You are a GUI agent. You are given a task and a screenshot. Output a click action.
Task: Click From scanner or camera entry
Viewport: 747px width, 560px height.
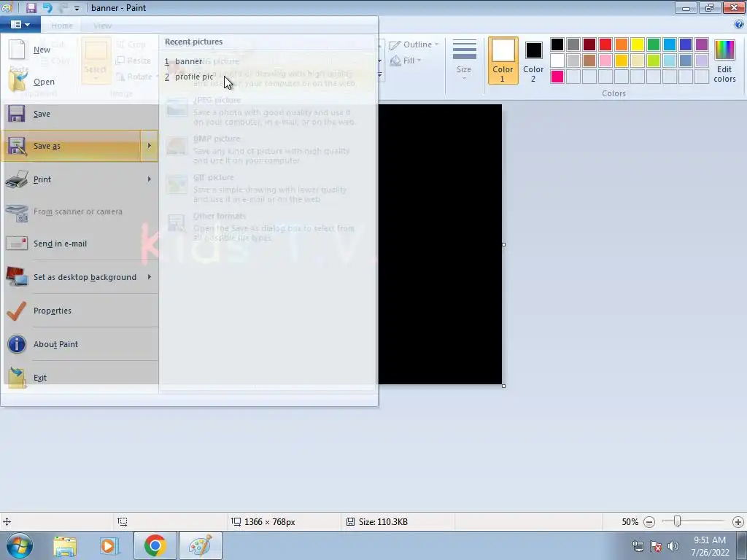pyautogui.click(x=79, y=211)
